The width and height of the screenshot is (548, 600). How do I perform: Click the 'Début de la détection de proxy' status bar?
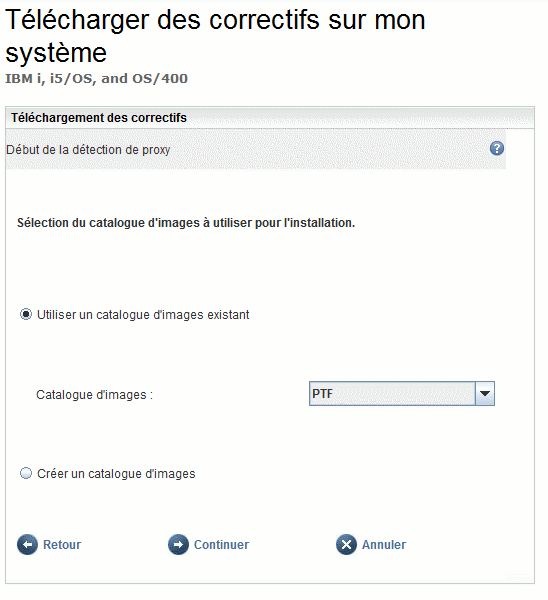256,149
